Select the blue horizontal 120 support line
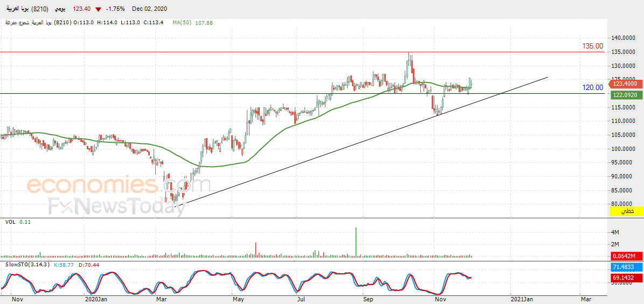This screenshot has height=304, width=644. pyautogui.click(x=302, y=94)
